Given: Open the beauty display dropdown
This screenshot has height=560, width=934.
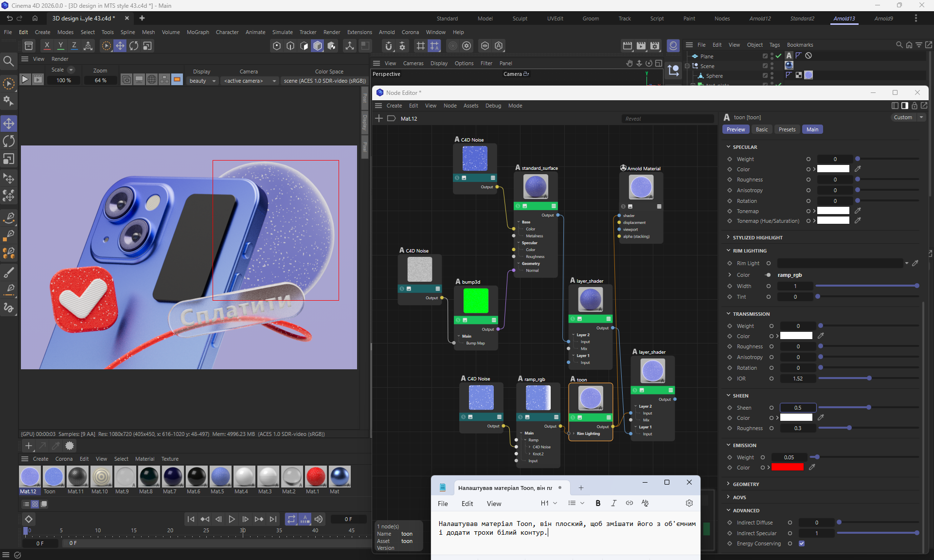Looking at the screenshot, I should [x=202, y=81].
